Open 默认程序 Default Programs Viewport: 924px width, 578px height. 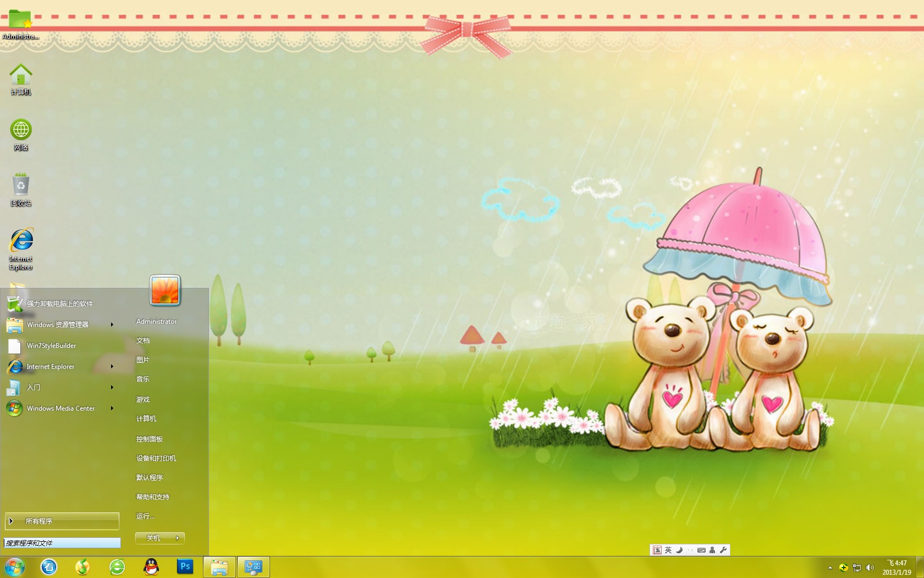[150, 478]
